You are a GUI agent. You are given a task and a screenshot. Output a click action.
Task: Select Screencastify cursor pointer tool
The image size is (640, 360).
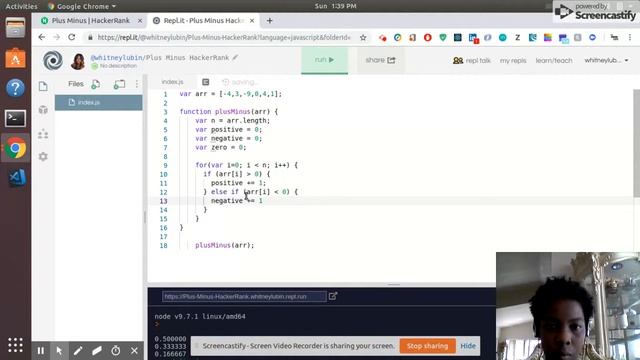[59, 351]
